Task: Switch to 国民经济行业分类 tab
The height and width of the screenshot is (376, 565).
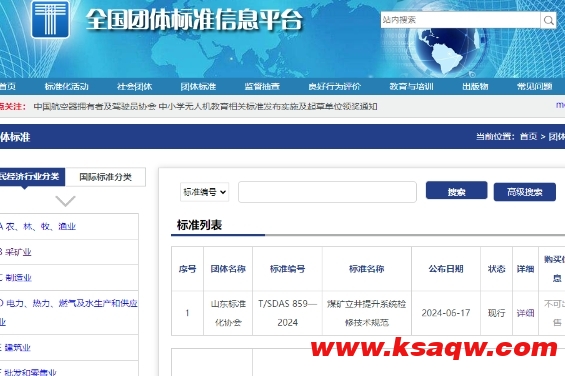Action: [x=31, y=176]
